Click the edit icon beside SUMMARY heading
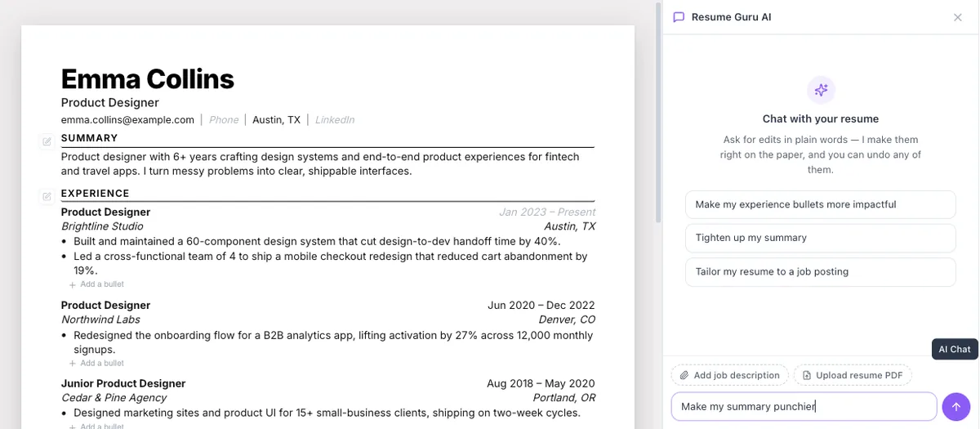The height and width of the screenshot is (429, 980). (47, 141)
